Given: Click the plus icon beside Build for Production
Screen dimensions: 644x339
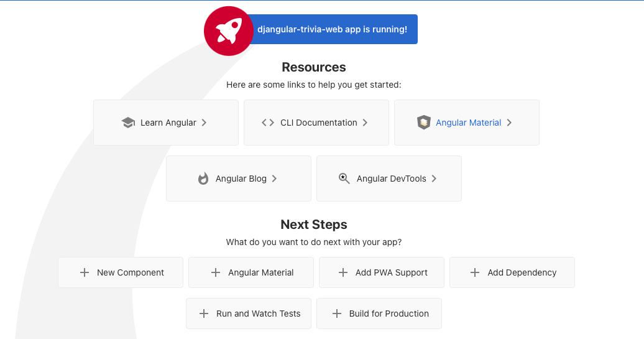Looking at the screenshot, I should (x=337, y=313).
